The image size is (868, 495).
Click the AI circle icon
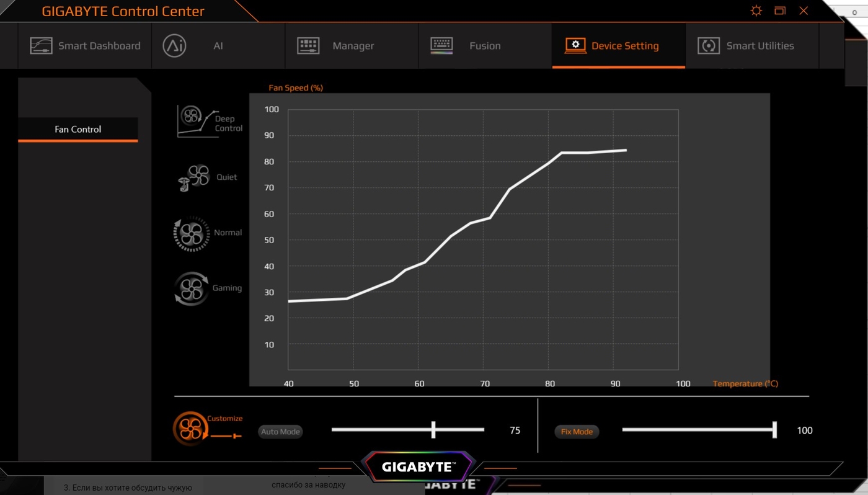point(174,46)
